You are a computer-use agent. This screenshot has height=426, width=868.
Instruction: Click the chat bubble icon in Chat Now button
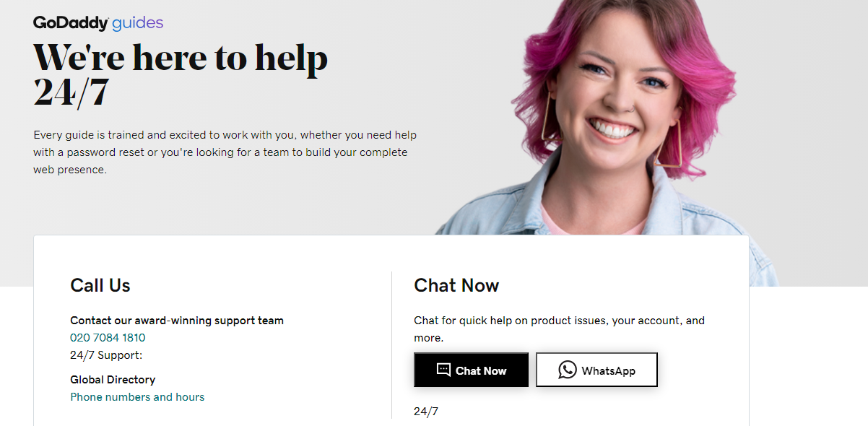pyautogui.click(x=443, y=370)
